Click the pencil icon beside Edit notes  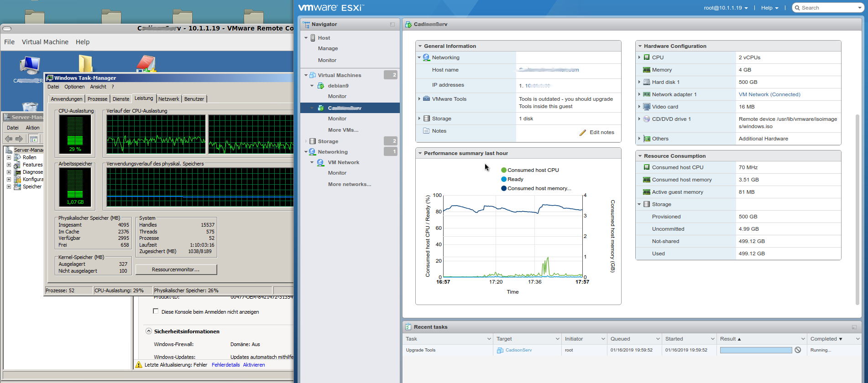tap(583, 133)
